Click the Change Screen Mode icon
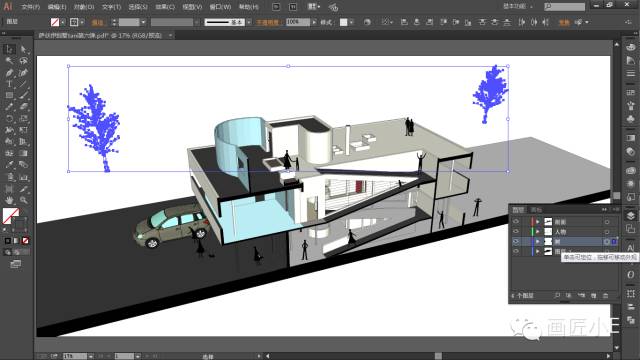Image resolution: width=640 pixels, height=360 pixels. tap(16, 264)
